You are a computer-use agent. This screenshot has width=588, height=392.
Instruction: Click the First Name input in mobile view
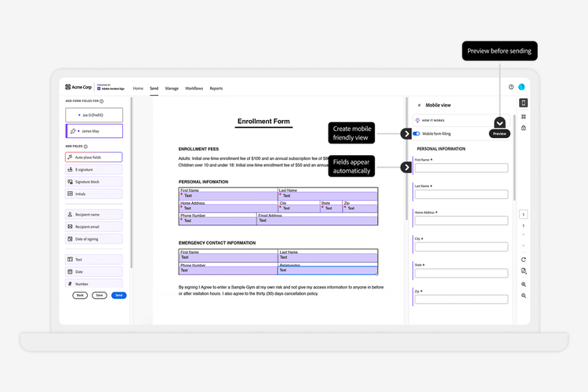click(461, 168)
